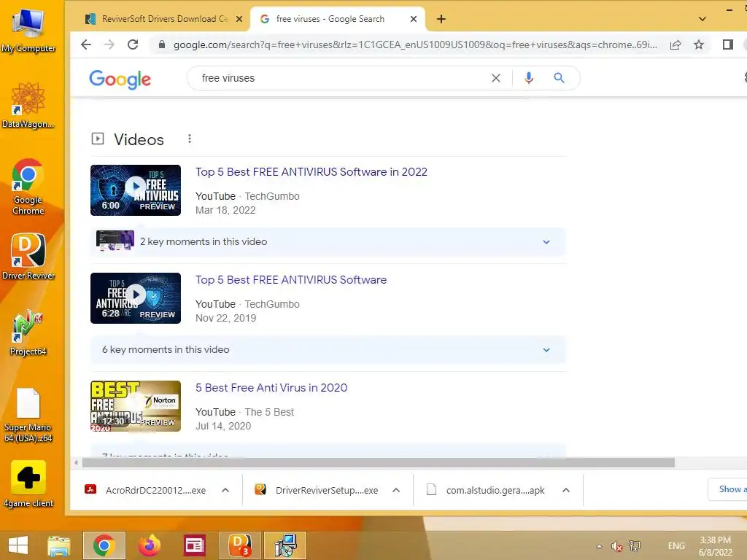This screenshot has height=560, width=747.
Task: Open network icon in system tray
Action: pos(635,545)
